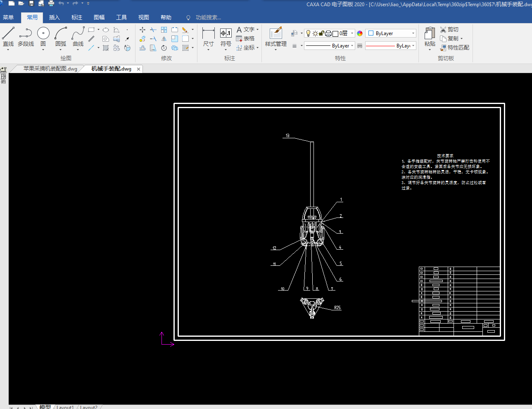Toggle the layer lightbulb on/off icon
This screenshot has height=409, width=532.
pos(308,33)
